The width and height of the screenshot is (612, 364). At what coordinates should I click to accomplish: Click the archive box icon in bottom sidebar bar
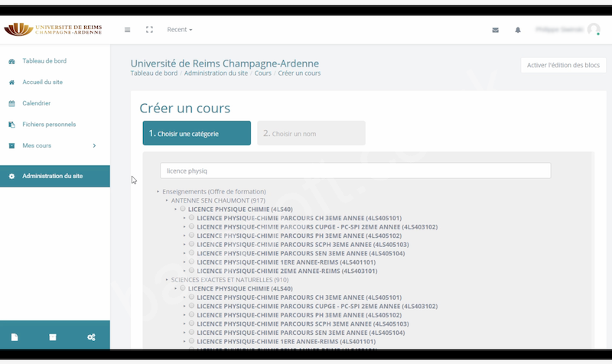pyautogui.click(x=53, y=337)
